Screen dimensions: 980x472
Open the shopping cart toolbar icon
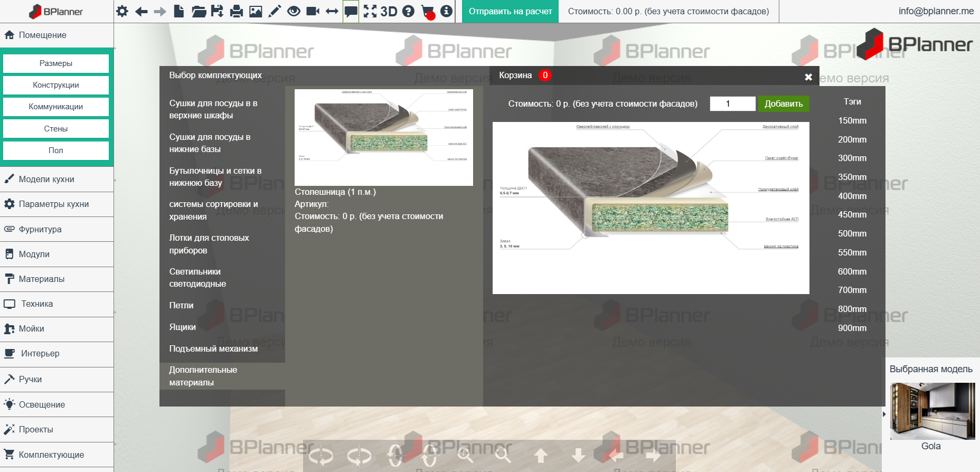428,12
